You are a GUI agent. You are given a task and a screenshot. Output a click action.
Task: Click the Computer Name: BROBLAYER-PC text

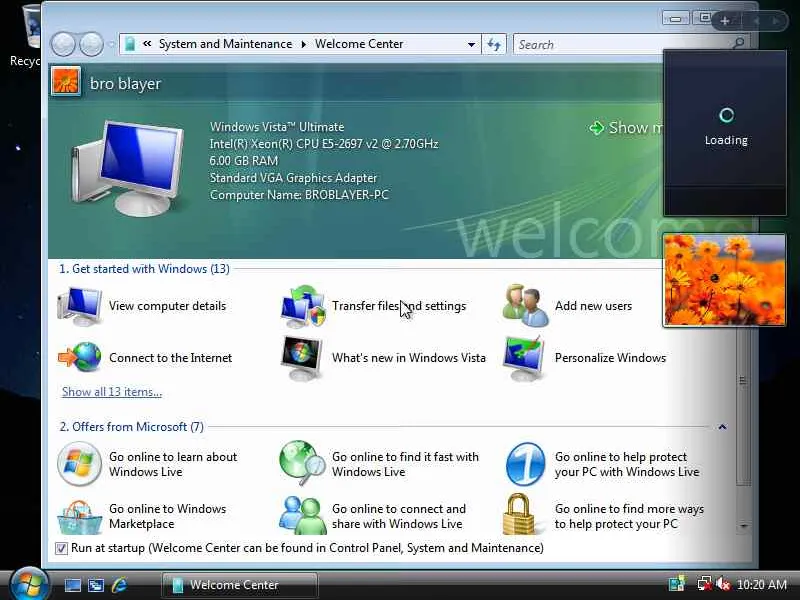pyautogui.click(x=299, y=195)
